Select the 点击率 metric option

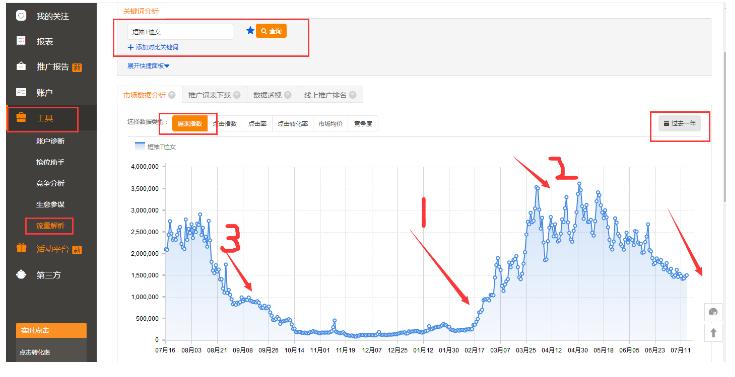pyautogui.click(x=257, y=124)
